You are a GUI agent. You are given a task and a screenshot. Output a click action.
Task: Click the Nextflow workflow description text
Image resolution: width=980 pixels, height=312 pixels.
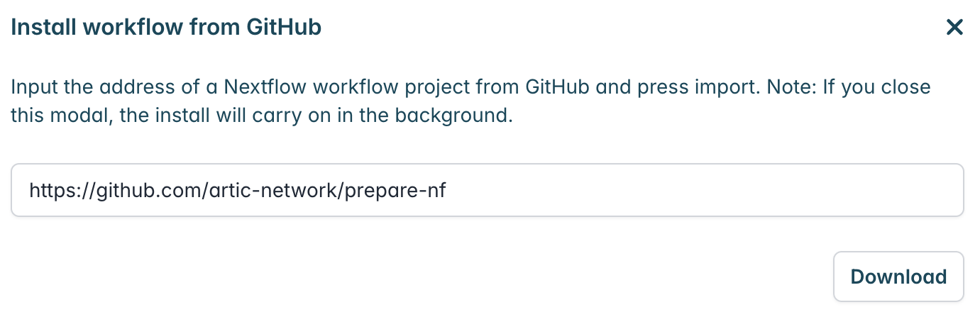470,102
